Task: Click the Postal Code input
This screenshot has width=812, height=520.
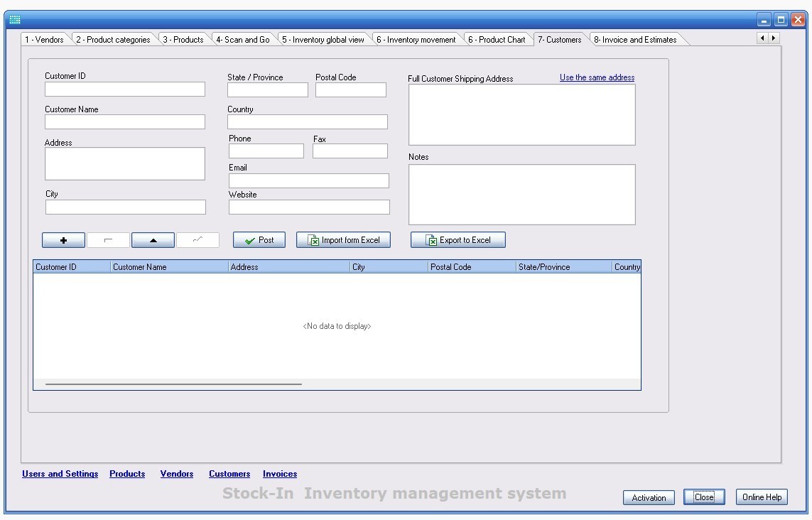Action: click(x=351, y=90)
